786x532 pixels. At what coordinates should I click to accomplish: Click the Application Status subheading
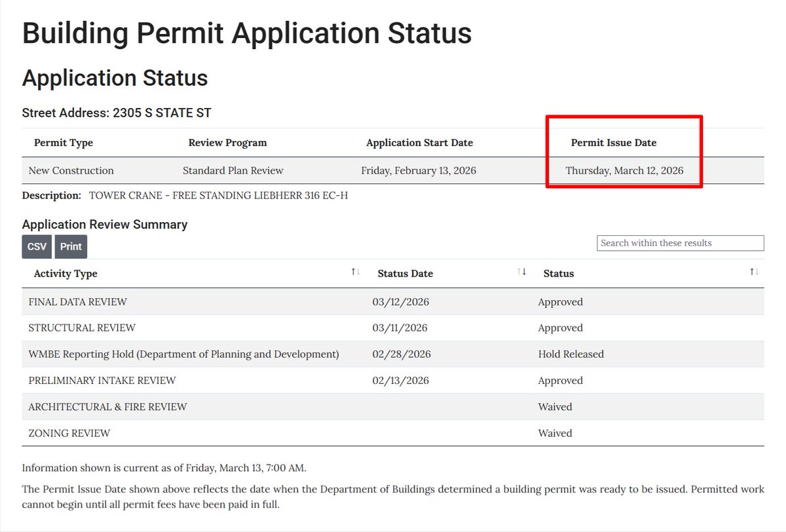pyautogui.click(x=115, y=78)
